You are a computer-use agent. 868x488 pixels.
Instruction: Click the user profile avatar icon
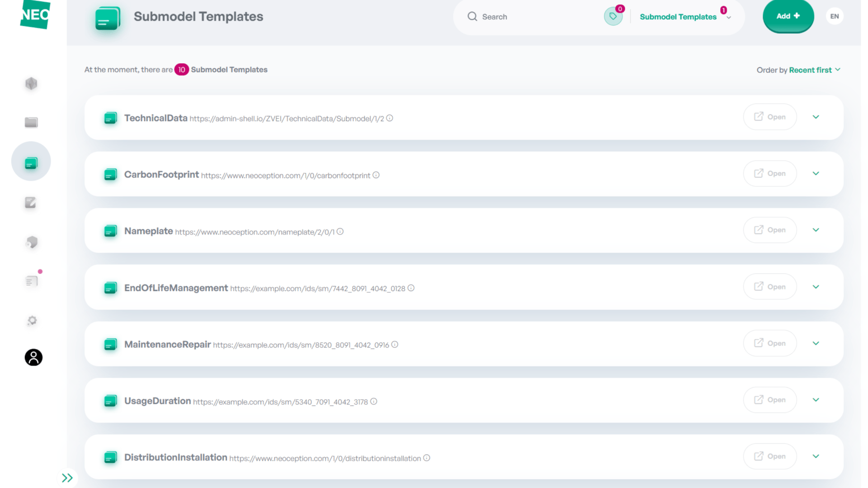point(33,357)
